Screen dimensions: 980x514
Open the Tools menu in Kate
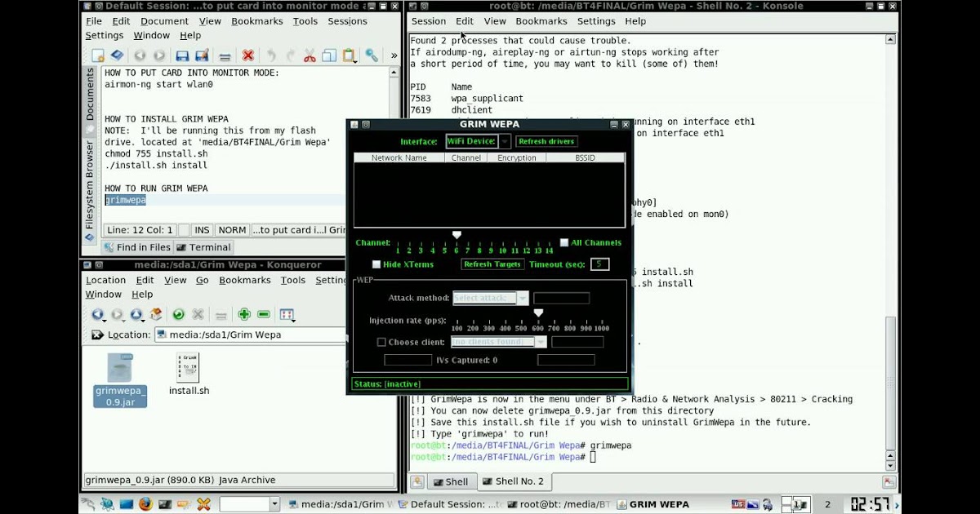305,21
